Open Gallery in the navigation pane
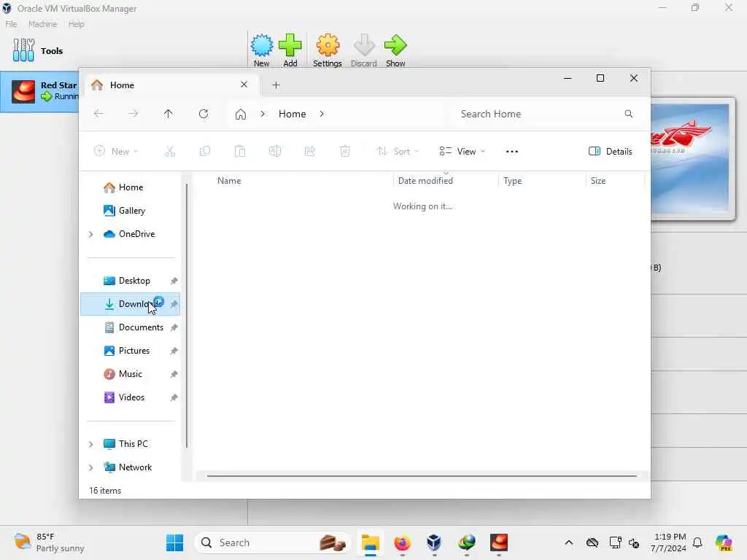 (130, 211)
